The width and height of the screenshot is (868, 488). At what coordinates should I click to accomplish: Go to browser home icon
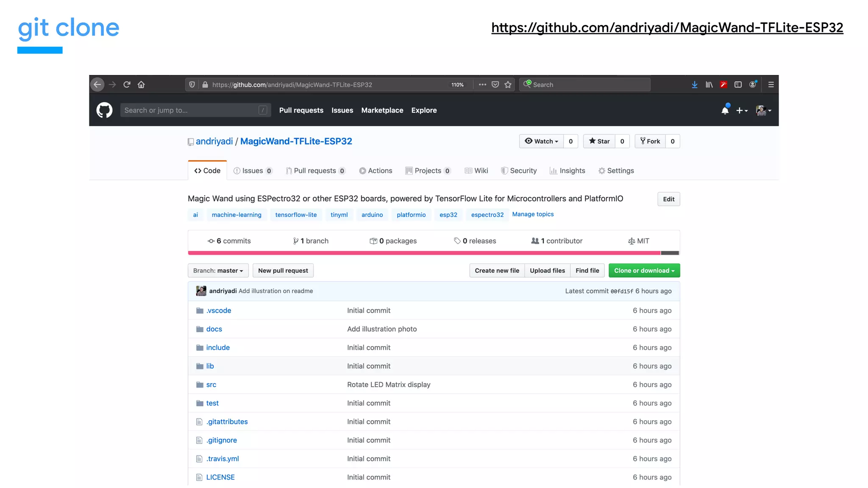point(141,84)
